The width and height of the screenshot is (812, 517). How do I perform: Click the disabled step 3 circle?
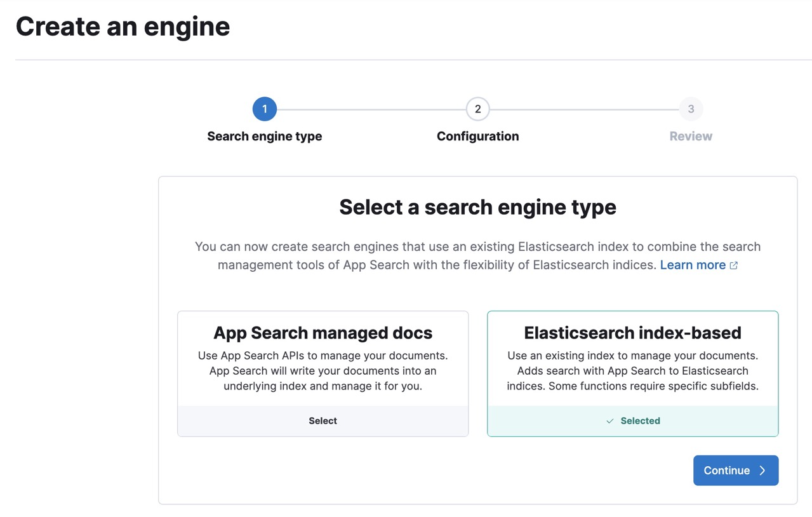point(691,109)
